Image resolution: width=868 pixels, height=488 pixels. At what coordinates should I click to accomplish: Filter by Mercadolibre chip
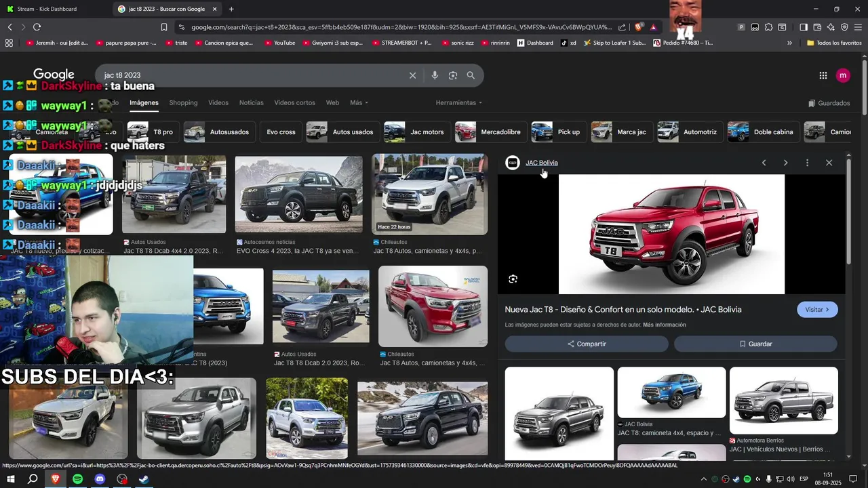[490, 132]
